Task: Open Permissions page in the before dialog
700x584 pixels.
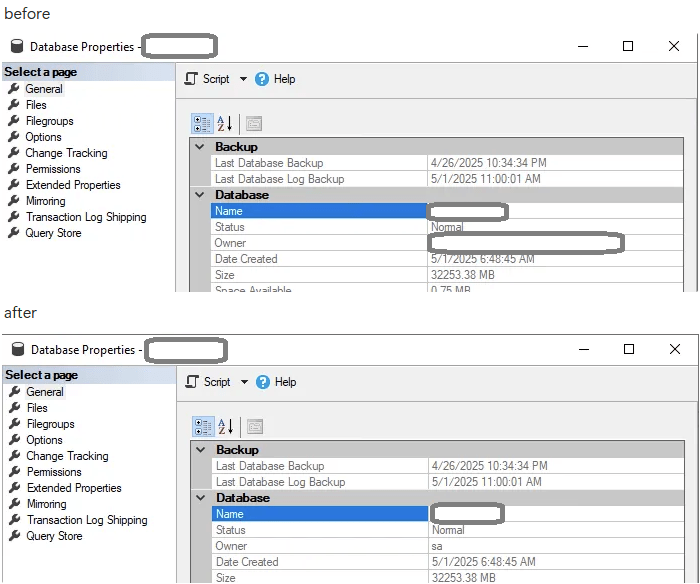Action: click(x=53, y=169)
